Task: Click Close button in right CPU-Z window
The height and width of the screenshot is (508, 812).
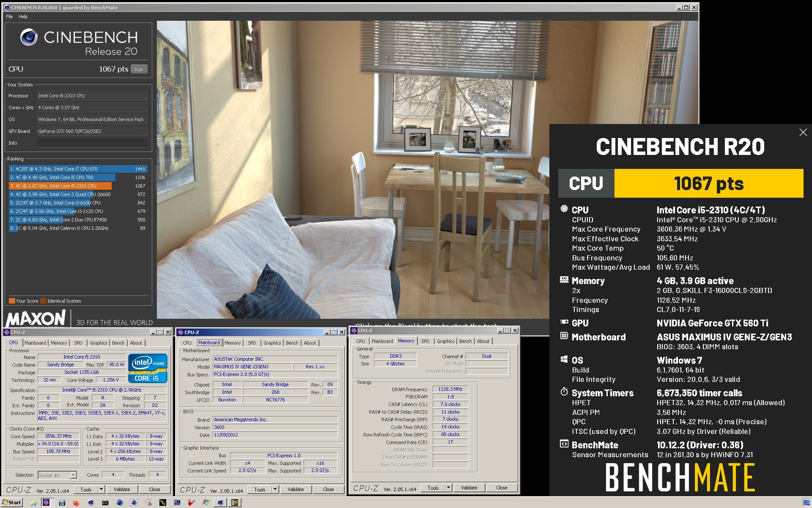Action: pyautogui.click(x=502, y=488)
